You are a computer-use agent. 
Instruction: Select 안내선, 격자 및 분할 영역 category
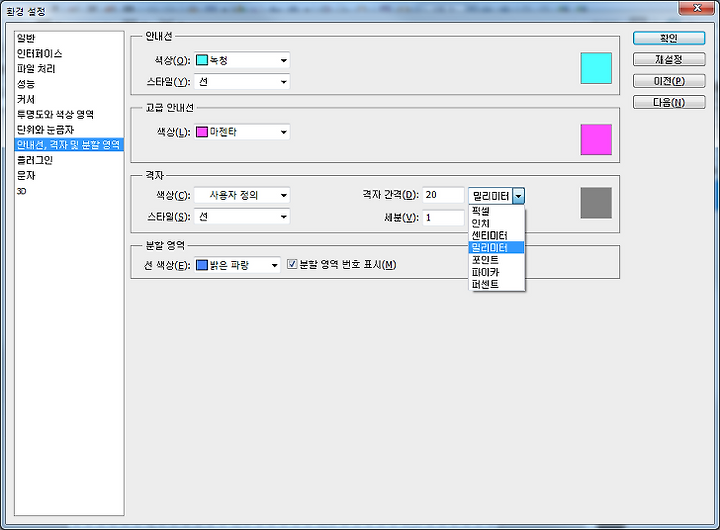[x=69, y=145]
